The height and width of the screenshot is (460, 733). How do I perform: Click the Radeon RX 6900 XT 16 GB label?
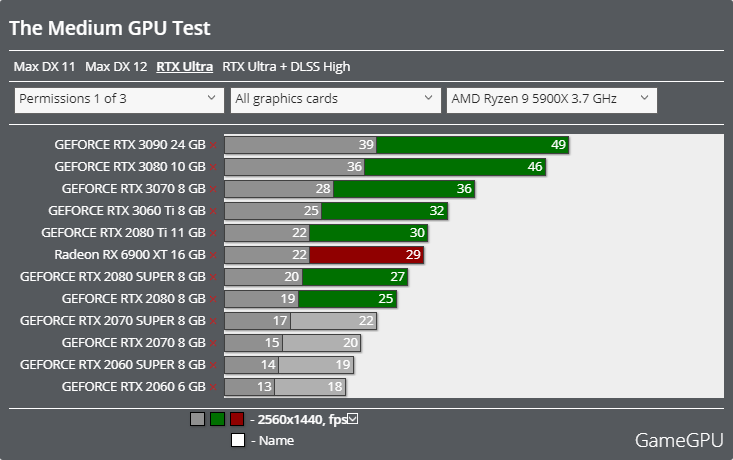click(130, 255)
